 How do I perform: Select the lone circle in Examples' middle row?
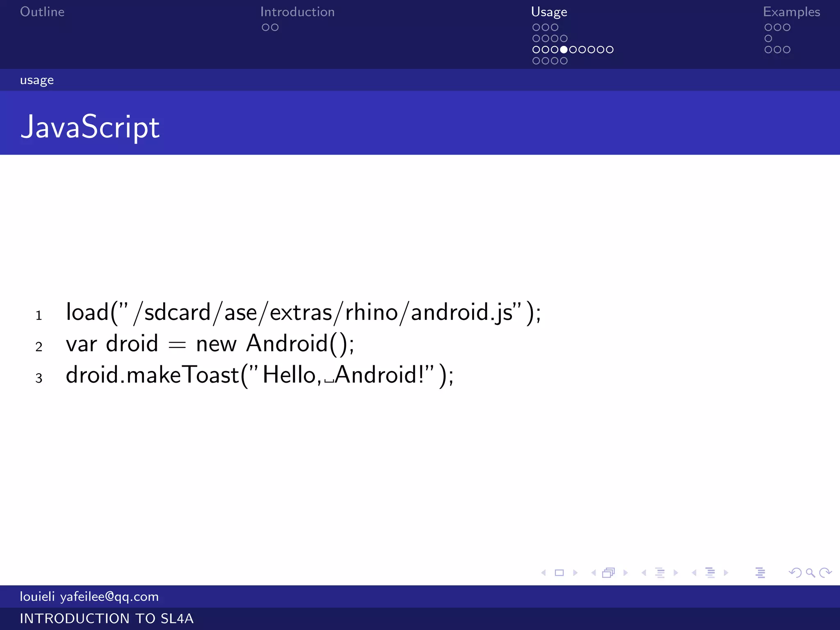click(x=768, y=39)
